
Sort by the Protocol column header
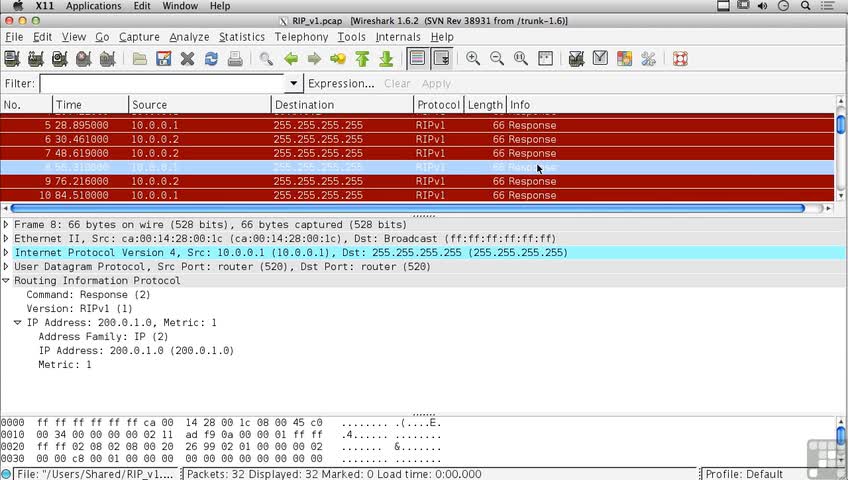tap(439, 105)
